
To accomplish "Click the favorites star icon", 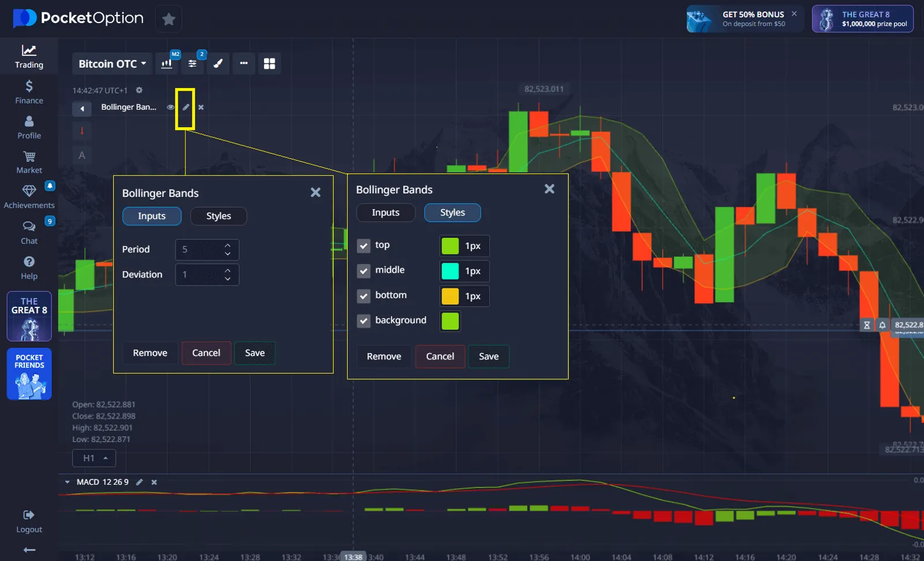I will [169, 19].
